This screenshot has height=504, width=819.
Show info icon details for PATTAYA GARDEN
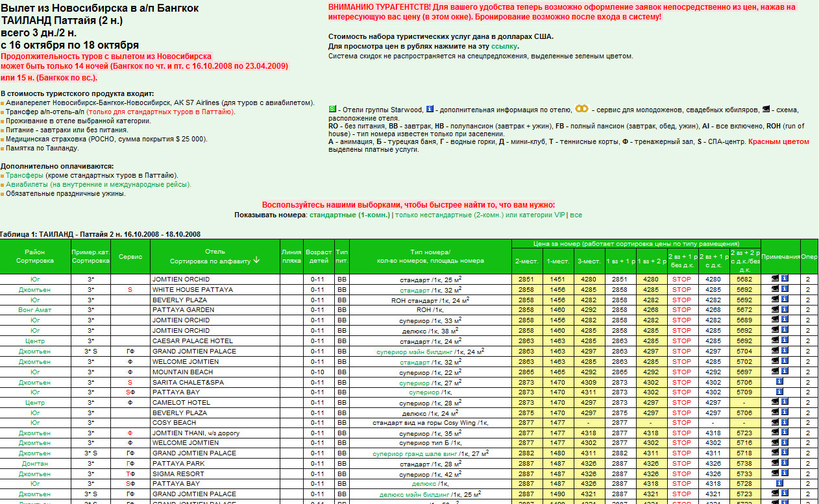click(x=784, y=310)
